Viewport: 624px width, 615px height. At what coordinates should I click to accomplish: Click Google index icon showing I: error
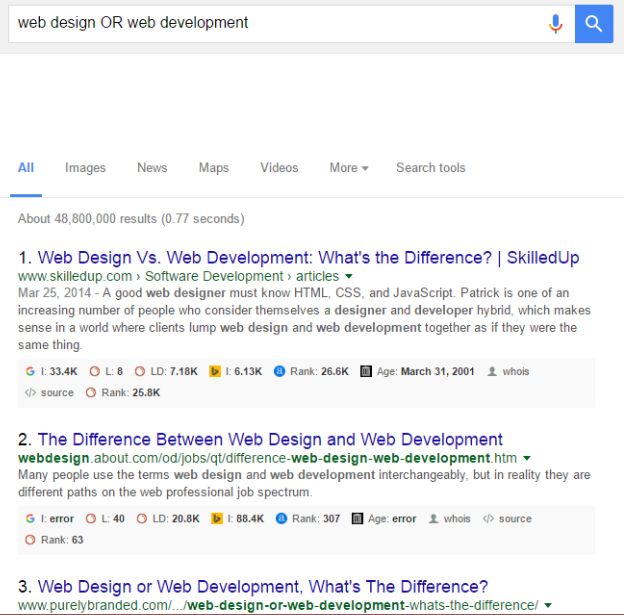point(30,519)
